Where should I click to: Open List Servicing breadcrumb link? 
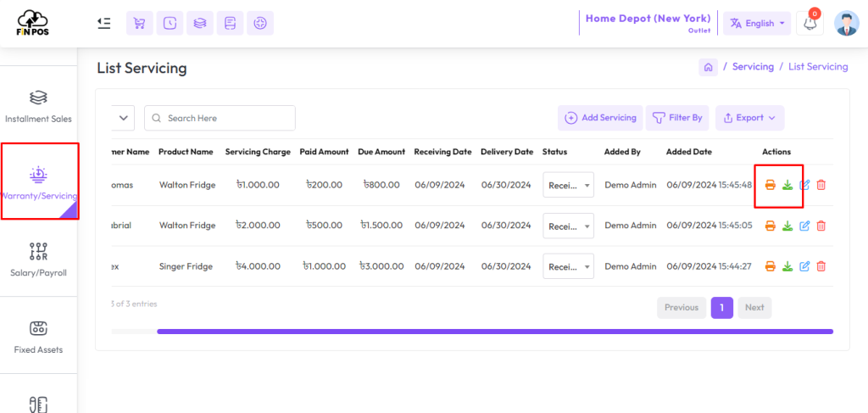[818, 67]
